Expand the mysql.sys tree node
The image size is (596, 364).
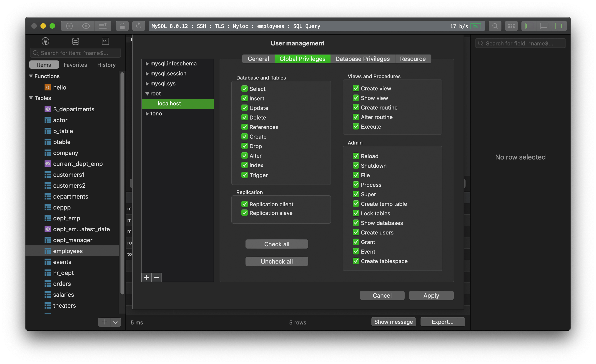147,83
